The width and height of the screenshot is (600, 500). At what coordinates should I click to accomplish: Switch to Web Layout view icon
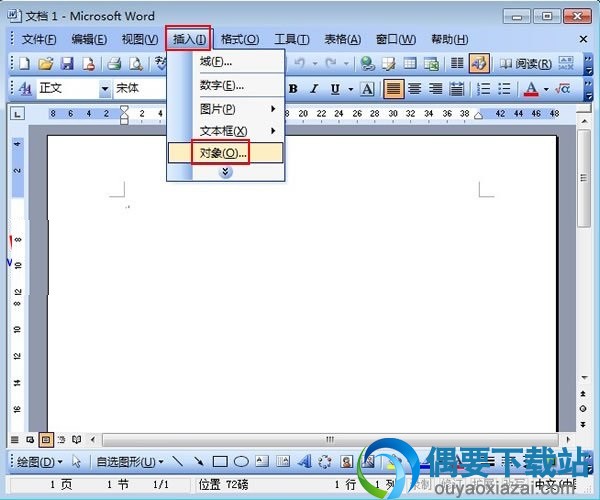30,440
